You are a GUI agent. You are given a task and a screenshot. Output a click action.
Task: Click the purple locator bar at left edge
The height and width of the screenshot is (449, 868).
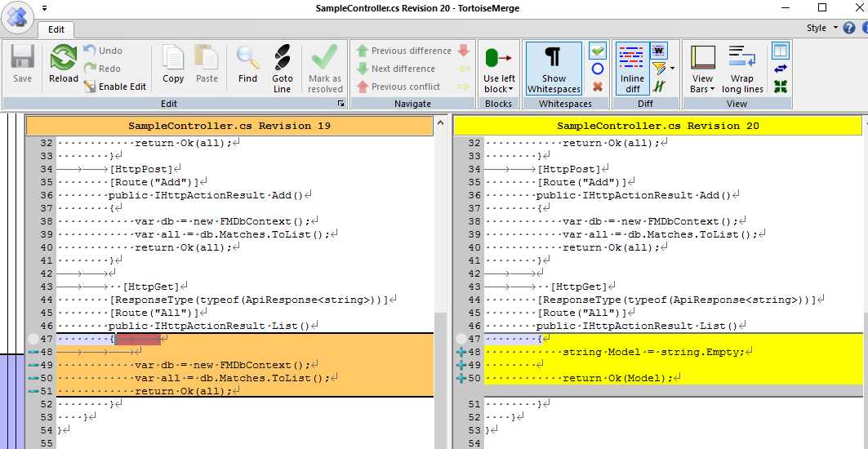pos(11,402)
